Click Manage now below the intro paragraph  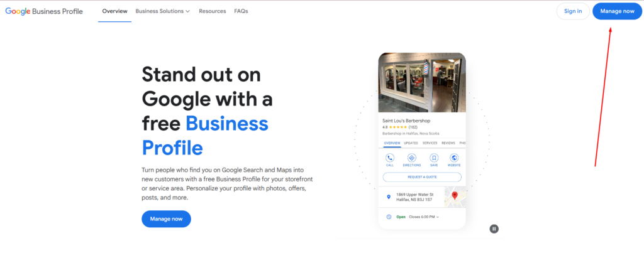(x=166, y=219)
